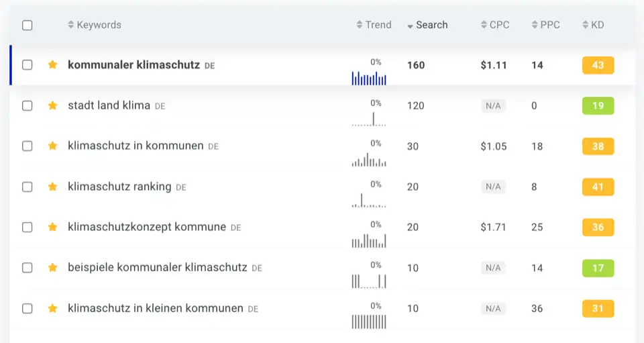Image resolution: width=644 pixels, height=343 pixels.
Task: Open the 'stadt land klima' keyword
Action: [x=109, y=105]
